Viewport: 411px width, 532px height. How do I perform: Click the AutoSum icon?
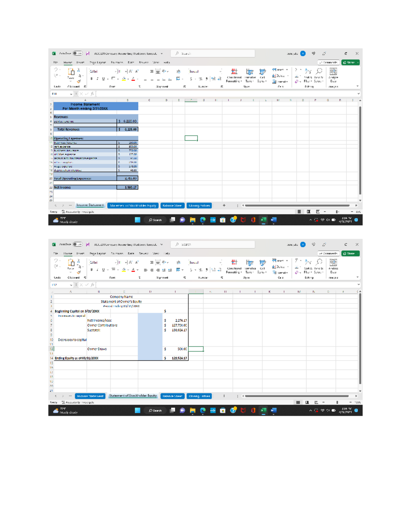297,70
